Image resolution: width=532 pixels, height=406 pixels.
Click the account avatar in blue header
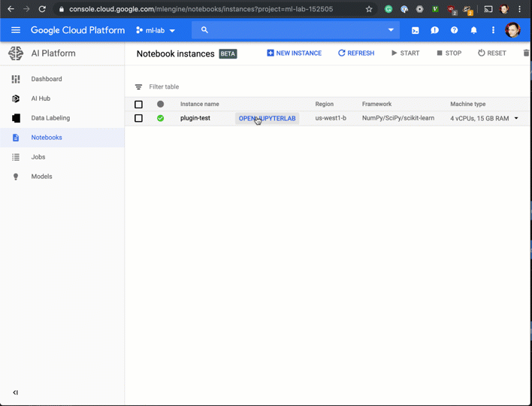[x=512, y=30]
